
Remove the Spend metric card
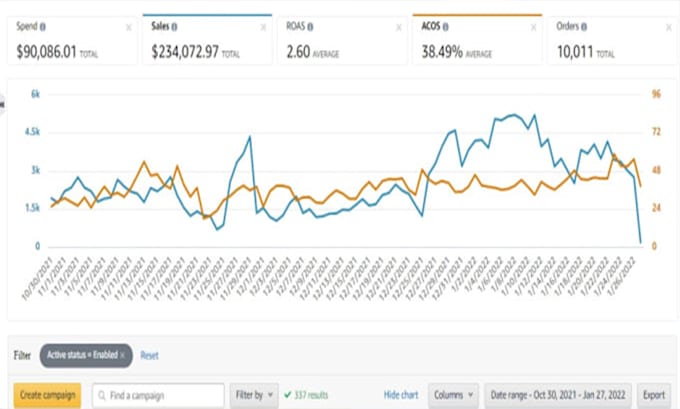(129, 27)
